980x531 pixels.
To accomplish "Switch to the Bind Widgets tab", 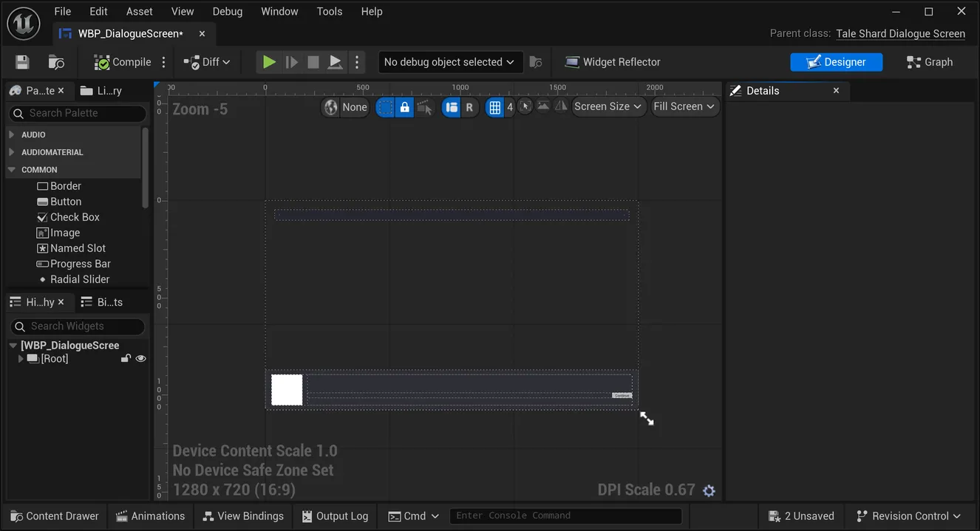I will click(x=102, y=302).
